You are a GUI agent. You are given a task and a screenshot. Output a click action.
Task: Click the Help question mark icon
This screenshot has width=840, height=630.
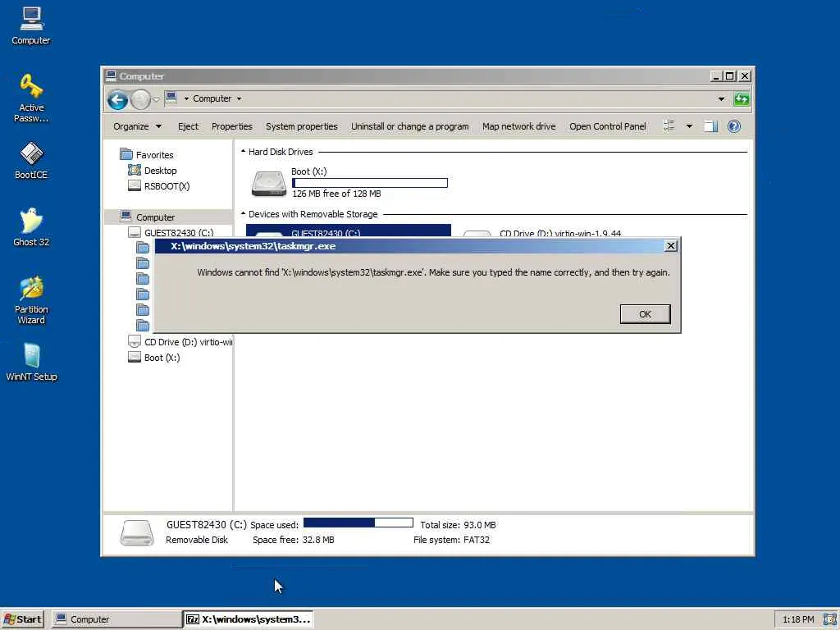[734, 126]
